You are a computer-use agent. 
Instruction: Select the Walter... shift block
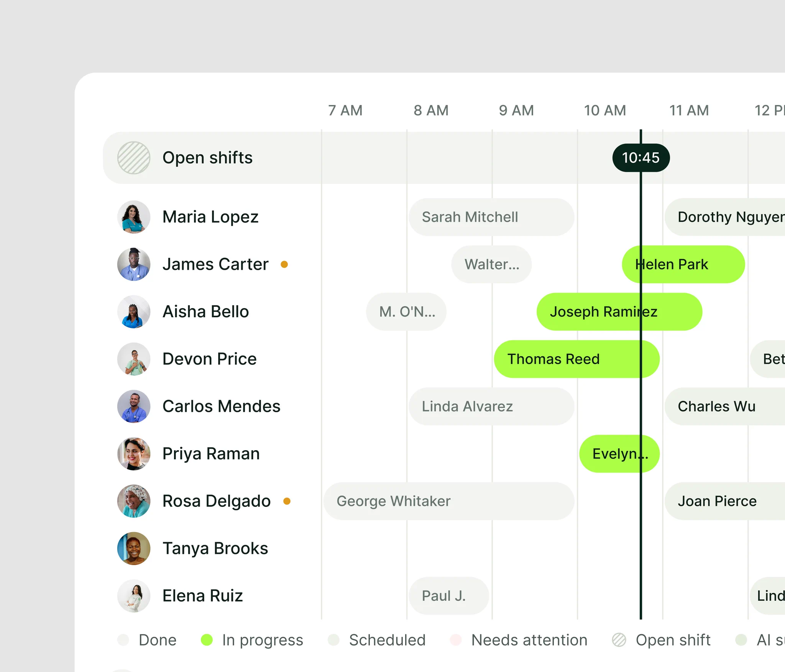(x=491, y=264)
